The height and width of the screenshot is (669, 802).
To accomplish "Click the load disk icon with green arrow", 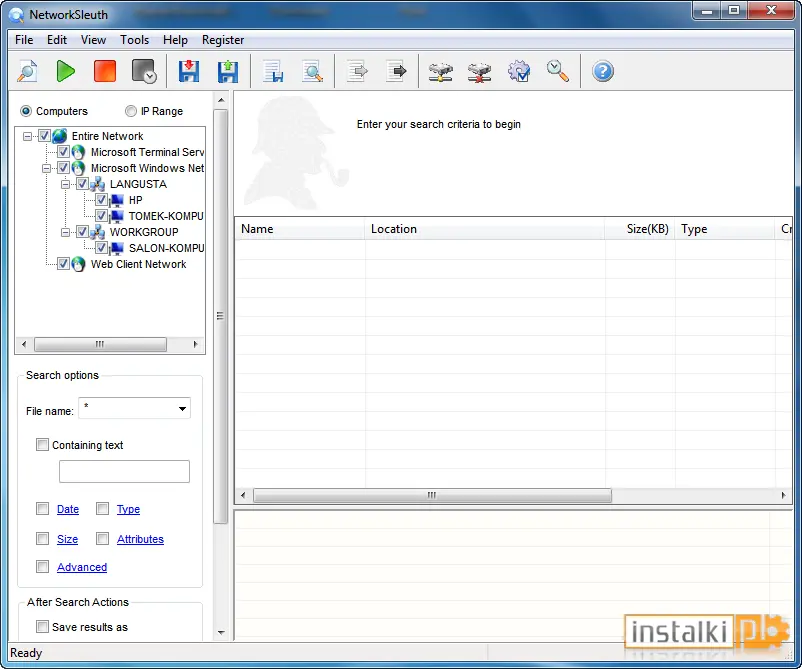I will coord(228,71).
